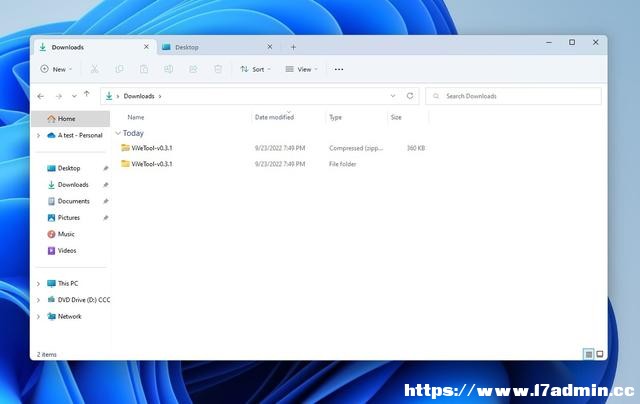
Task: Open the See more ellipsis menu
Action: pyautogui.click(x=339, y=69)
